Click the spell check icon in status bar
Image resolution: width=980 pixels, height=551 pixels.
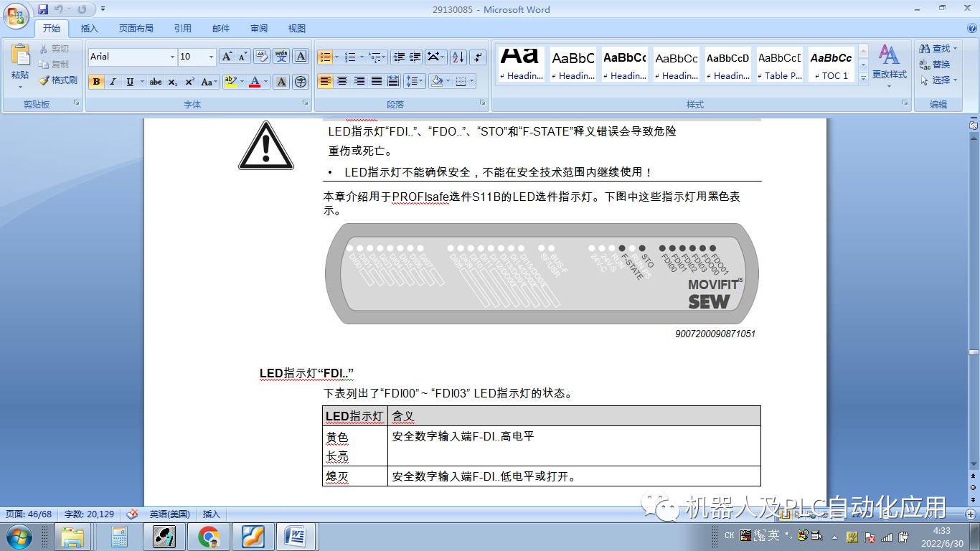coord(131,514)
